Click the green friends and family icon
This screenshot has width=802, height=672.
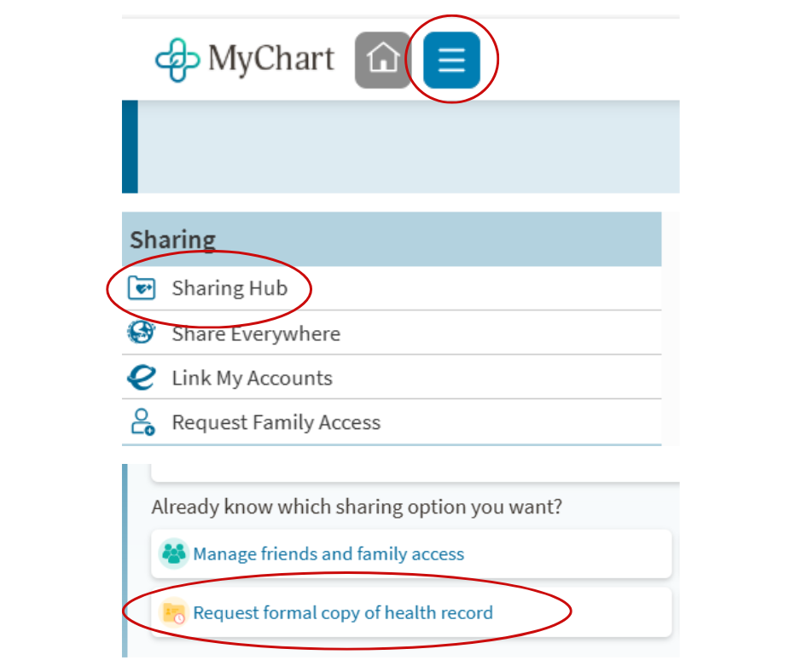[174, 554]
